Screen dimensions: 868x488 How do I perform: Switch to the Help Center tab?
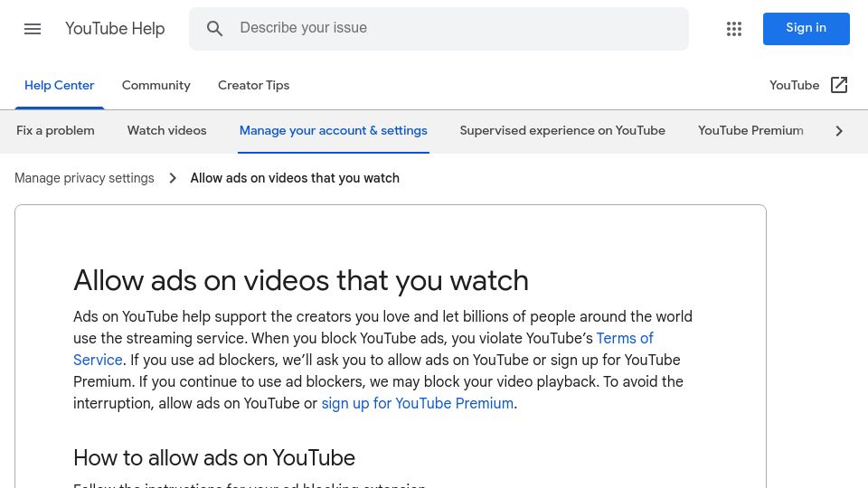coord(60,85)
